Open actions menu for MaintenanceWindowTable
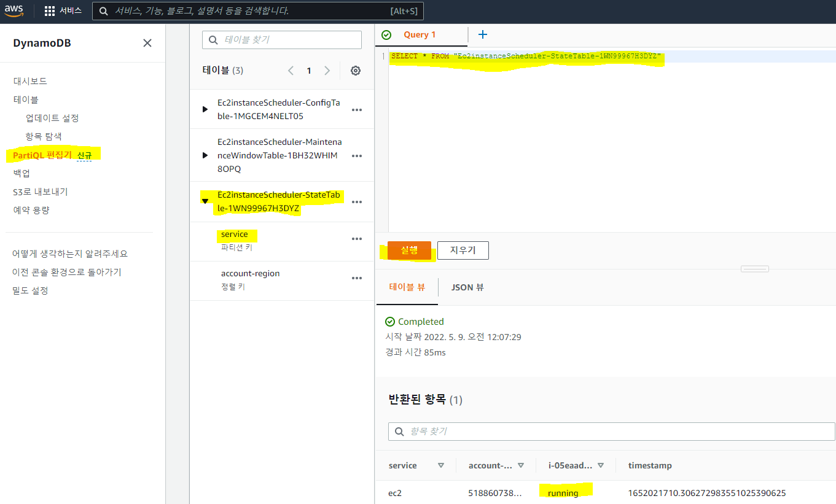 pyautogui.click(x=357, y=156)
